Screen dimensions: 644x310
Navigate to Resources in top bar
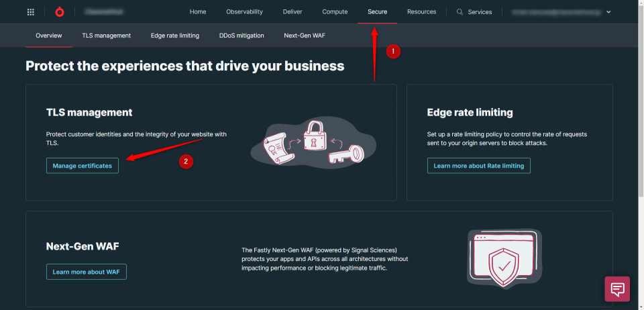point(421,12)
